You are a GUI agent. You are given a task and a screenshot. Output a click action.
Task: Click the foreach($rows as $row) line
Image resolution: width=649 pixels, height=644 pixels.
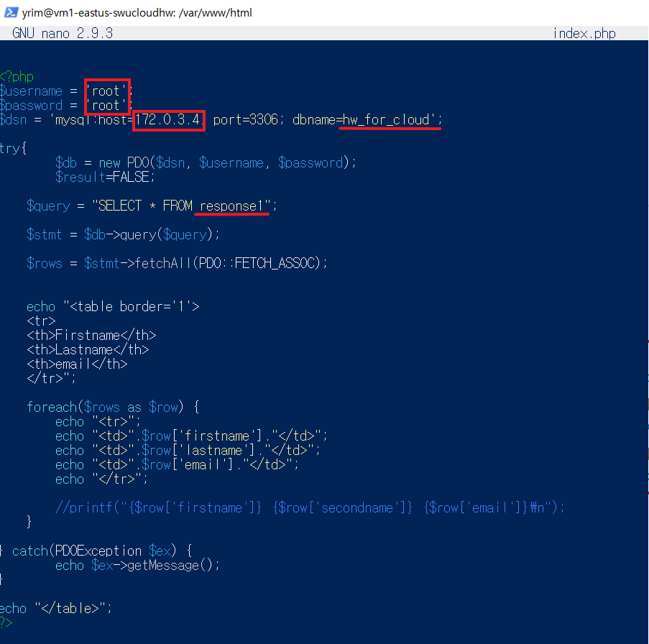coord(113,408)
